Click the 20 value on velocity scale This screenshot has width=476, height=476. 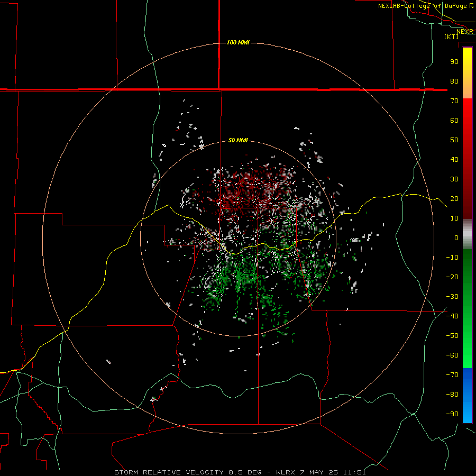(x=454, y=198)
